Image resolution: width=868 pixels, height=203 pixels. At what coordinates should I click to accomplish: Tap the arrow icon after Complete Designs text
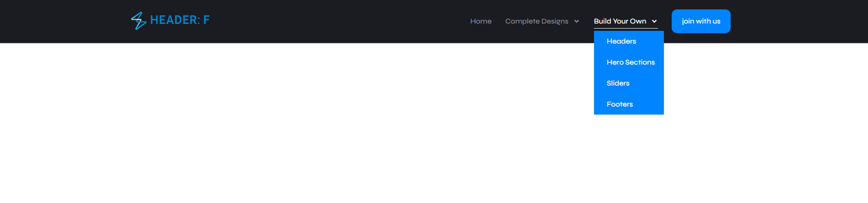click(576, 21)
